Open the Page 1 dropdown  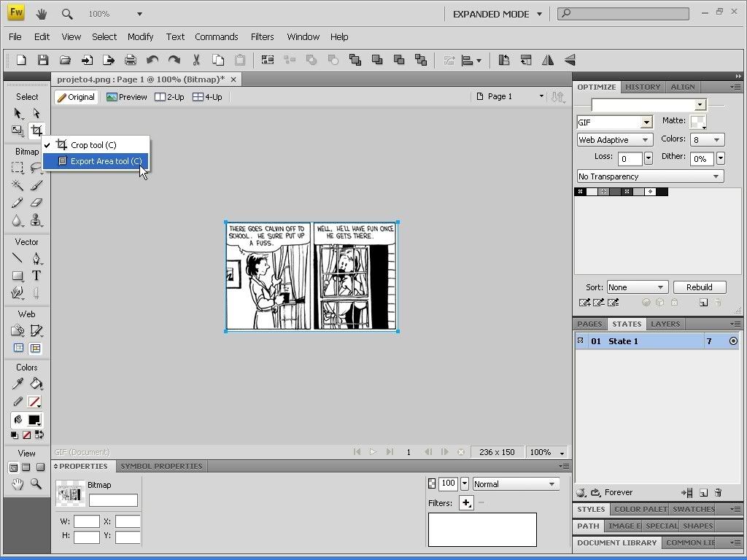[x=541, y=96]
